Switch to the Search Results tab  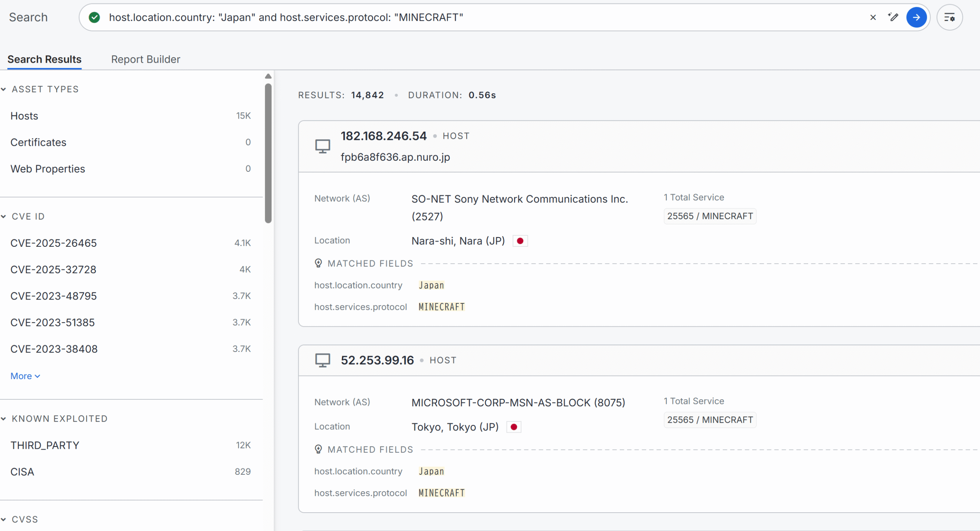[44, 59]
